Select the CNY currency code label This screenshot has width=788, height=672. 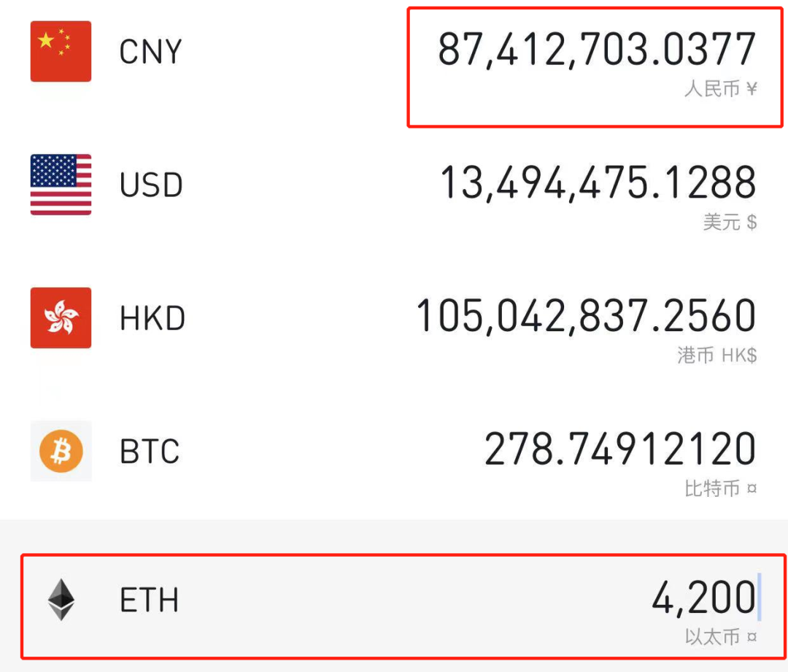[x=150, y=52]
